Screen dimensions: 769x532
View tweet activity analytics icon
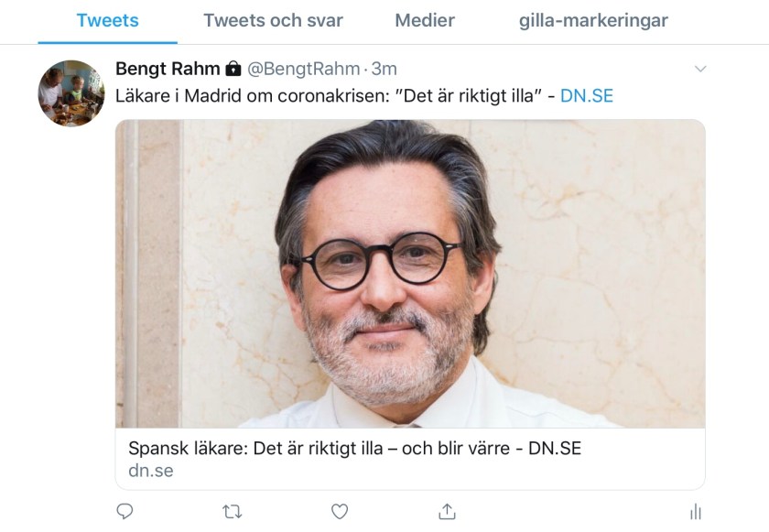[x=696, y=512]
